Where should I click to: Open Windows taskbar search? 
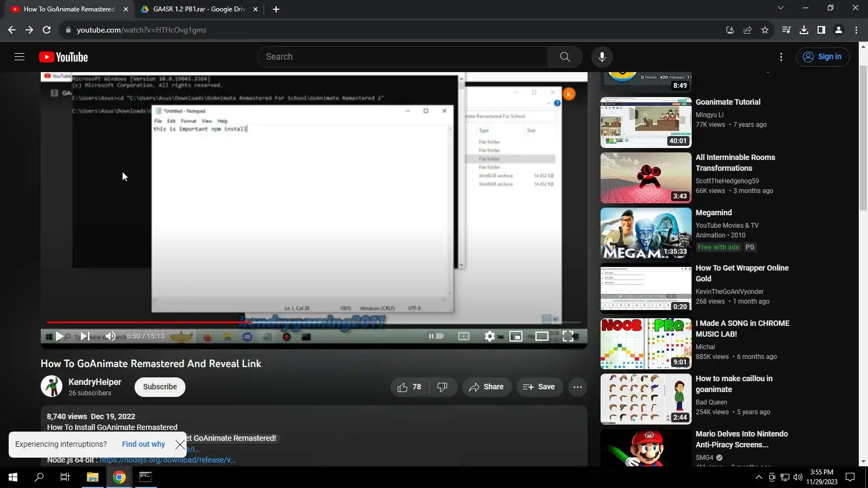[39, 477]
